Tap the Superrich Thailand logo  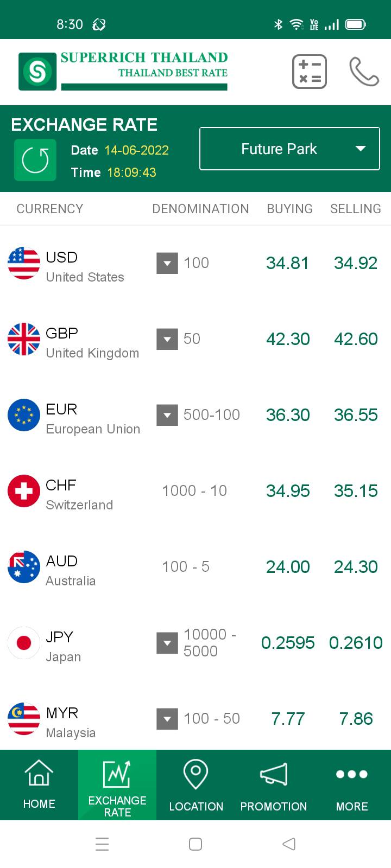[x=123, y=71]
